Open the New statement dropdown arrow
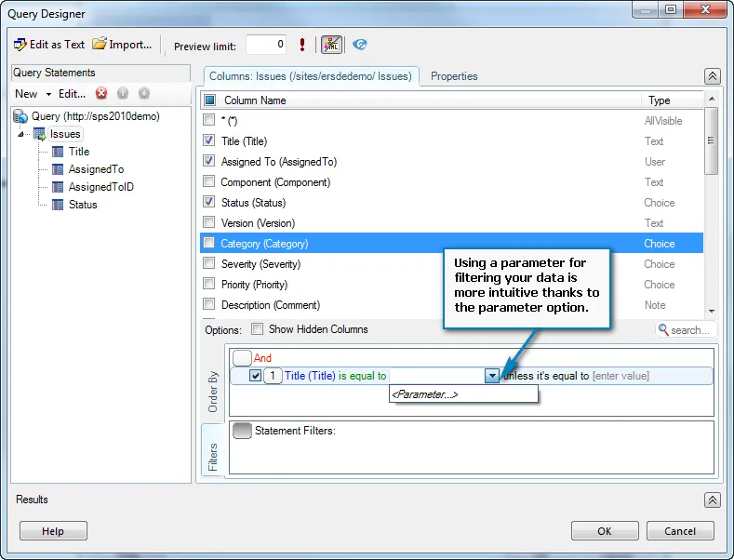This screenshot has height=560, width=734. (x=48, y=94)
